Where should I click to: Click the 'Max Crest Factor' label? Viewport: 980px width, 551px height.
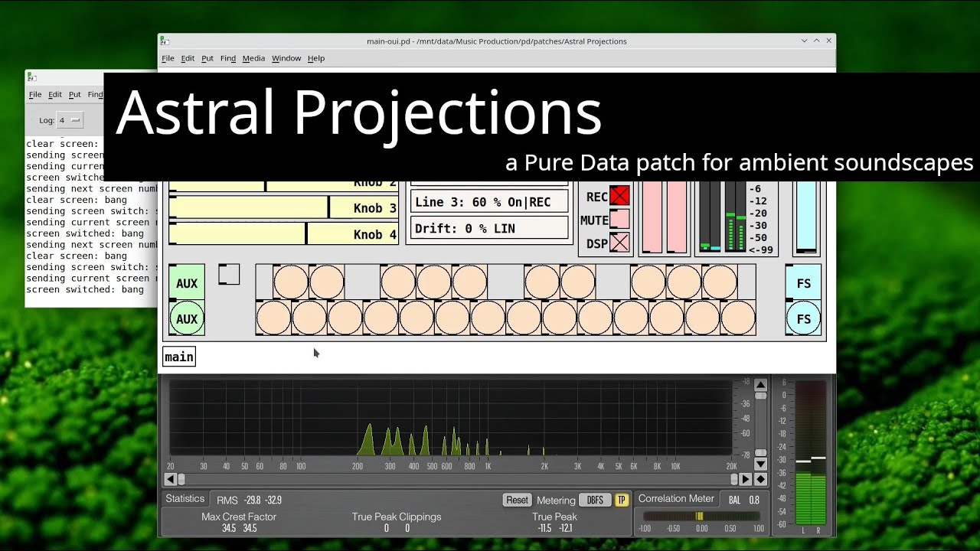pos(239,517)
